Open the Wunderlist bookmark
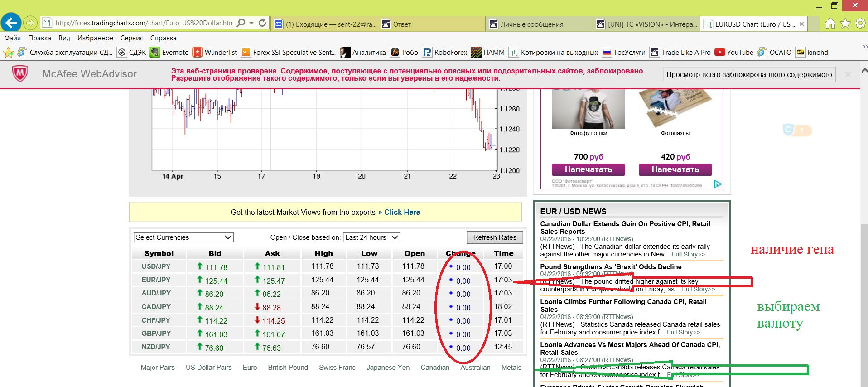The image size is (868, 387). click(x=215, y=53)
